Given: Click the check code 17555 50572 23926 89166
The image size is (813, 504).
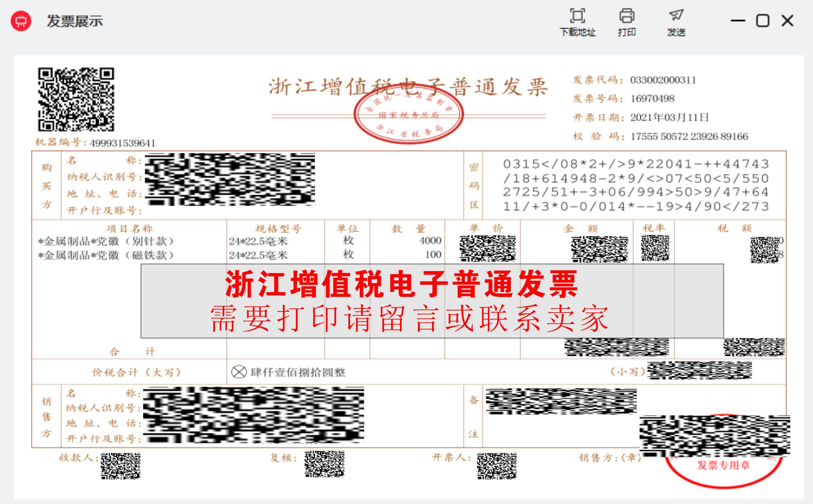Looking at the screenshot, I should coord(689,137).
